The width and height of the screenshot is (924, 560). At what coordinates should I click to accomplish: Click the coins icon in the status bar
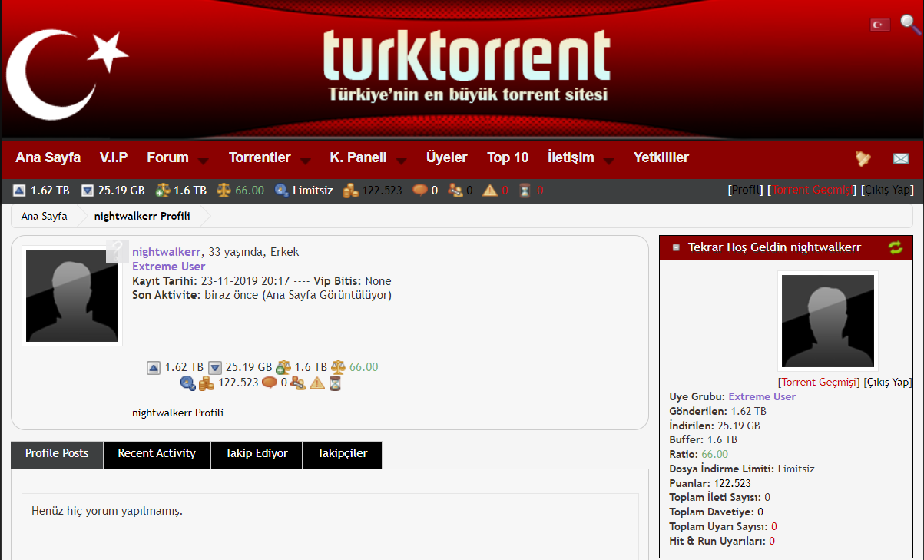point(351,191)
